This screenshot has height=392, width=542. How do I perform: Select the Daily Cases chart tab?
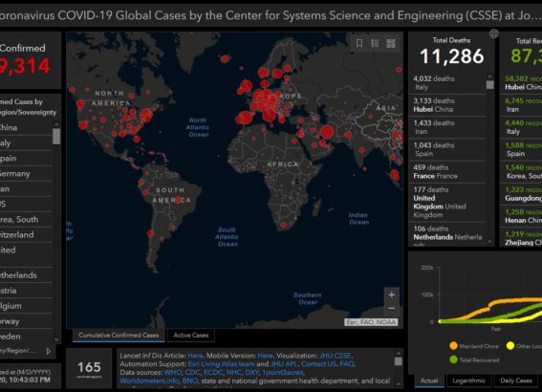[516, 381]
